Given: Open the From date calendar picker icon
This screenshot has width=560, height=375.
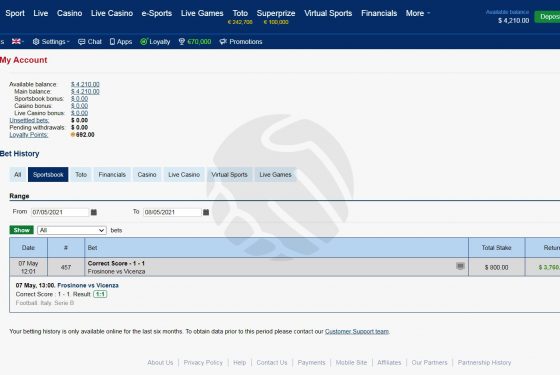Looking at the screenshot, I should pyautogui.click(x=94, y=212).
